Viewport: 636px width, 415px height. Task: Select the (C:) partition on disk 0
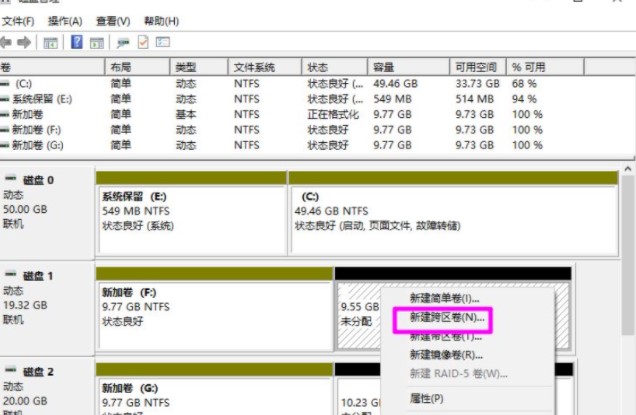[452, 211]
